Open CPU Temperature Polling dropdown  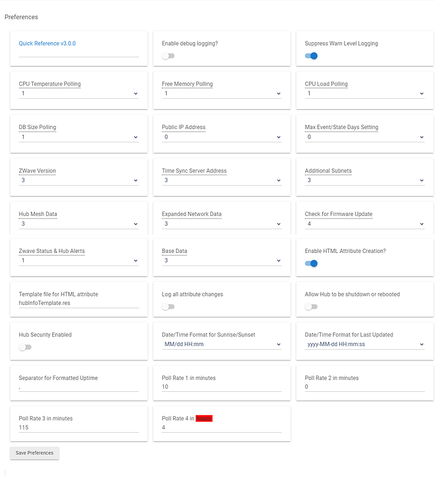[x=78, y=94]
